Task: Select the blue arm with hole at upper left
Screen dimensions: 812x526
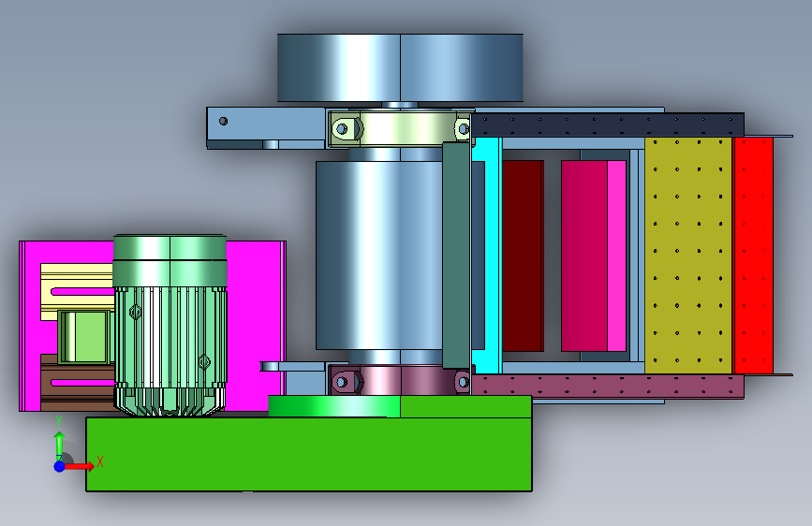Action: [266, 127]
